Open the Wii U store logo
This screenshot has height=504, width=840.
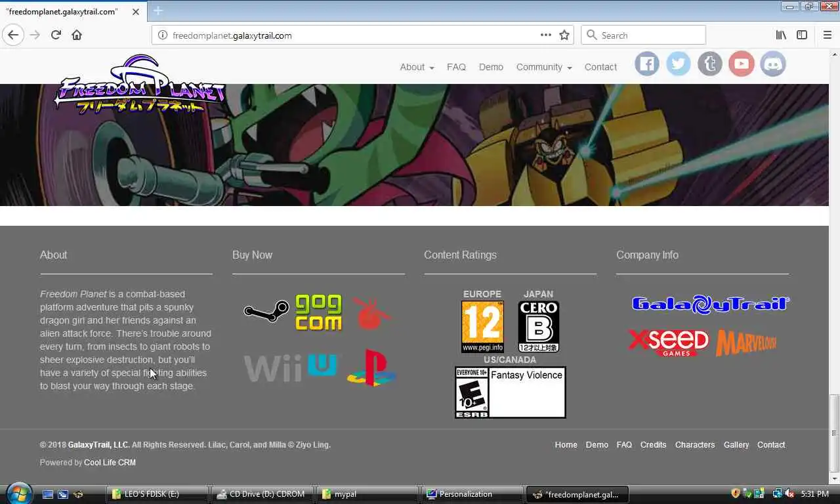(292, 369)
